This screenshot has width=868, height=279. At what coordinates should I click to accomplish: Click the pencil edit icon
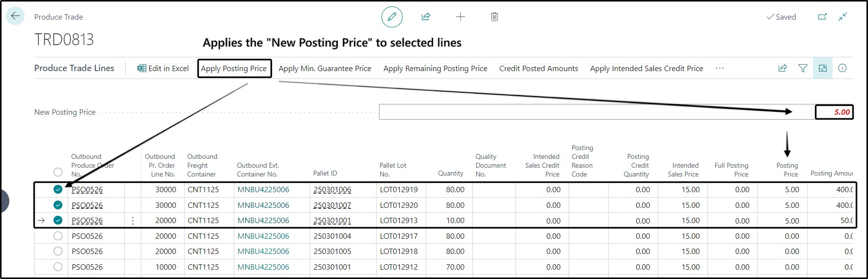[392, 17]
